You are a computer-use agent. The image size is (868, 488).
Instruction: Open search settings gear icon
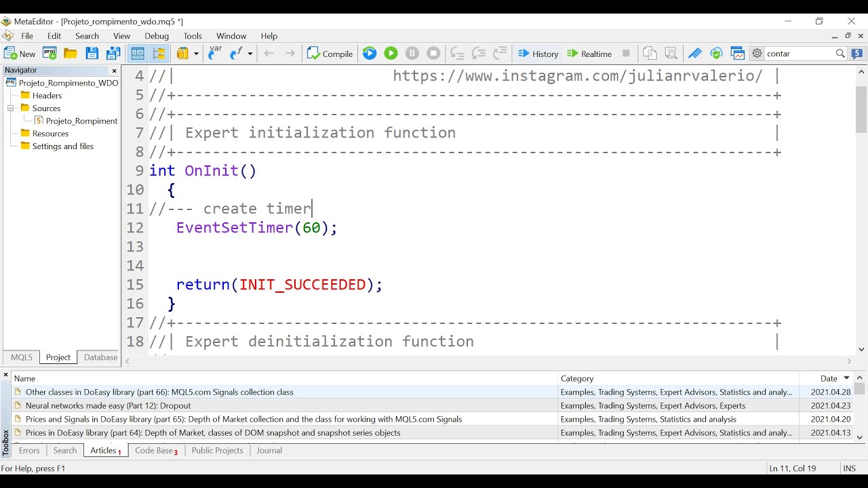coord(757,54)
